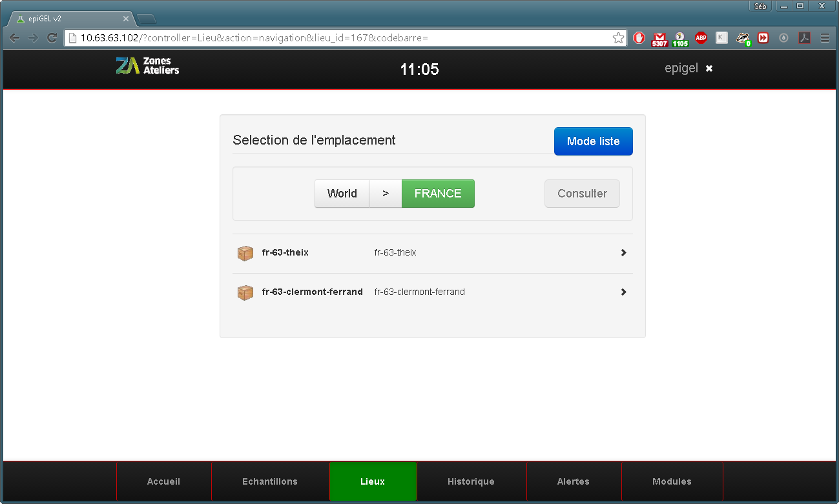Viewport: 839px width, 504px height.
Task: Click the Consulter button
Action: [582, 194]
